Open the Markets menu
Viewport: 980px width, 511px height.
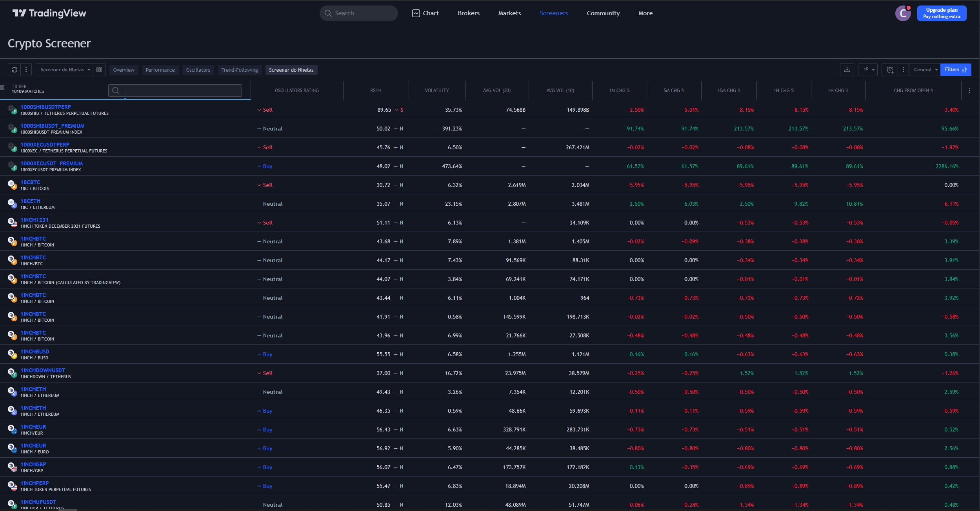(x=509, y=13)
